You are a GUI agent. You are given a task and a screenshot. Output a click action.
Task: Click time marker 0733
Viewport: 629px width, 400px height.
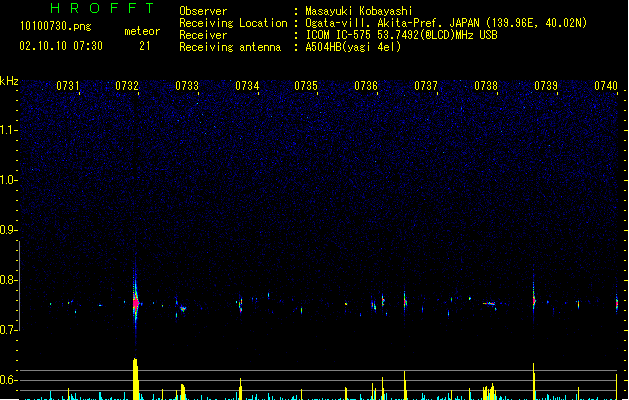[x=187, y=86]
